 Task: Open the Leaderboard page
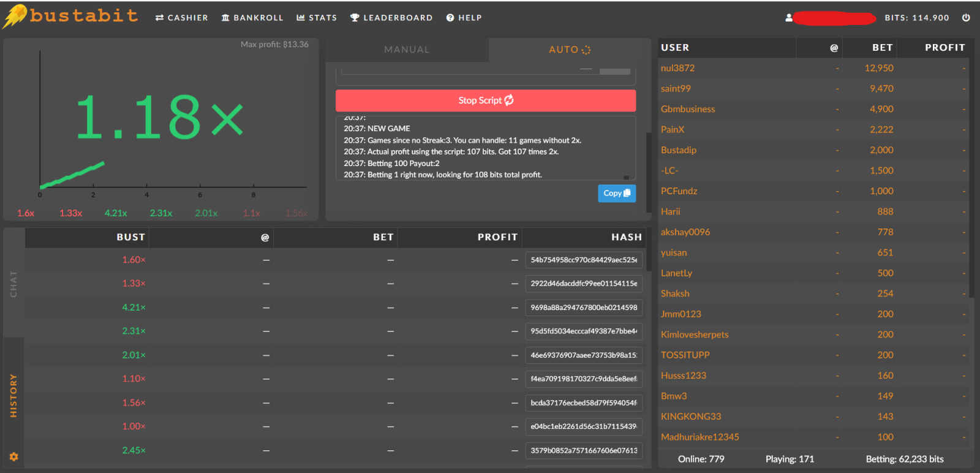click(391, 18)
